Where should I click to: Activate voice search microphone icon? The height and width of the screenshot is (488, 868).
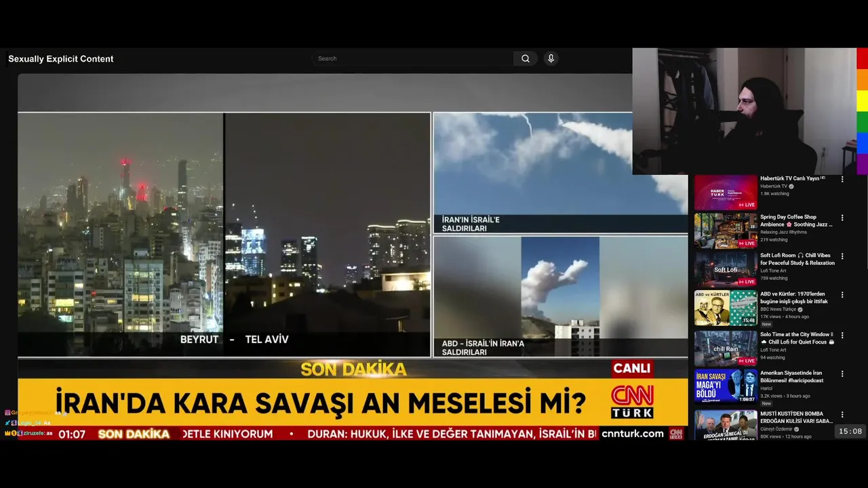click(551, 58)
